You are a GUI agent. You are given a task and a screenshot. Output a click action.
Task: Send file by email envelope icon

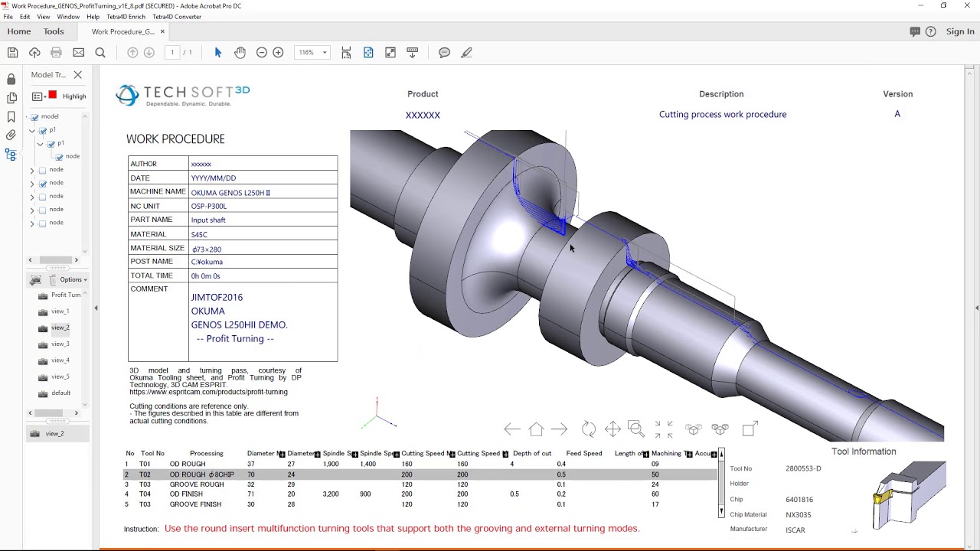[78, 52]
